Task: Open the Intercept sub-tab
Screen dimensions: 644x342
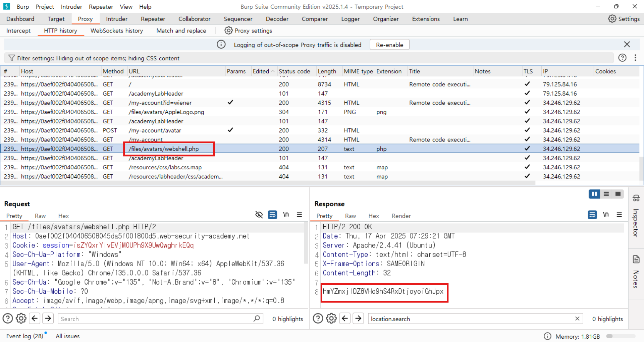Action: pyautogui.click(x=18, y=31)
